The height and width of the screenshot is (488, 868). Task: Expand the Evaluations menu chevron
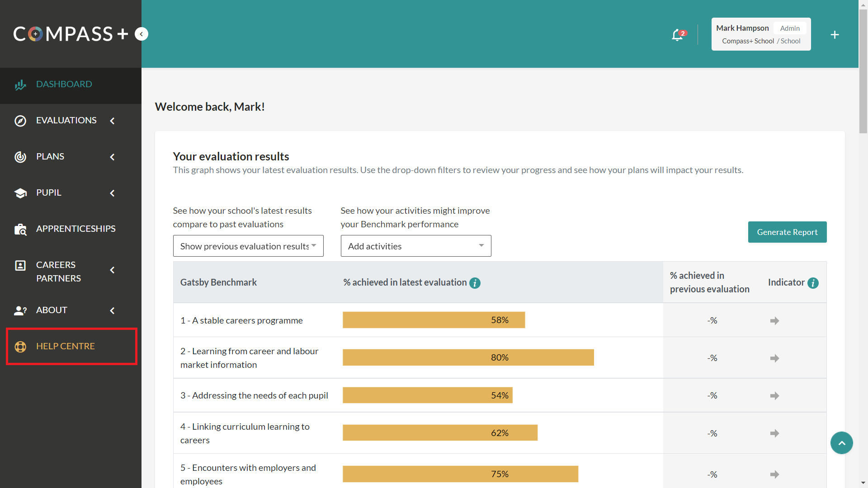coord(112,121)
